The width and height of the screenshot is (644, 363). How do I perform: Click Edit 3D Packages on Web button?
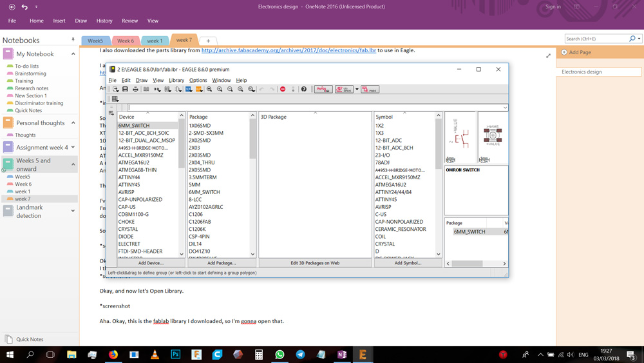[x=315, y=262]
